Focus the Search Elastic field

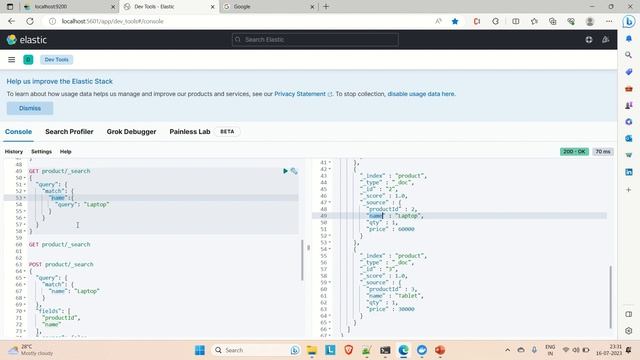coord(315,40)
